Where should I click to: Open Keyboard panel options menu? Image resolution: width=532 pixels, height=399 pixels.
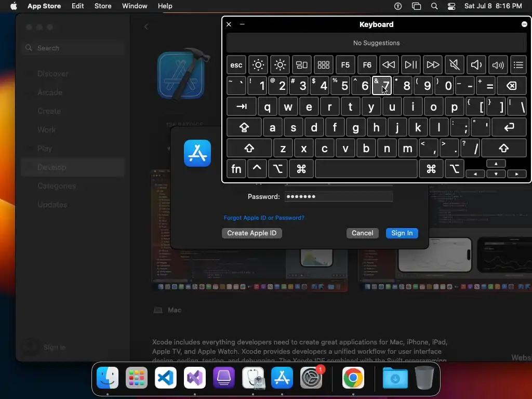524,24
